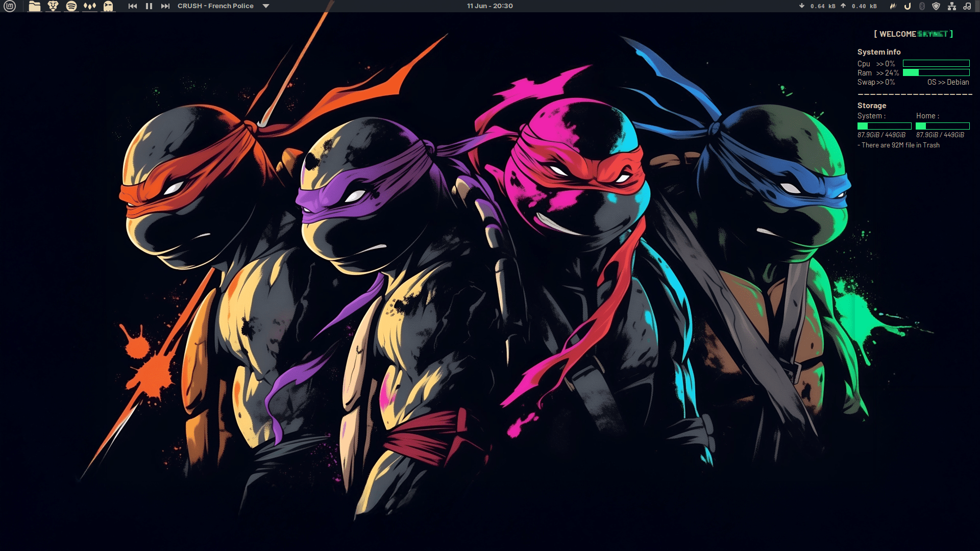Open the J-shaped hook tray icon
This screenshot has height=551, width=980.
pos(908,6)
